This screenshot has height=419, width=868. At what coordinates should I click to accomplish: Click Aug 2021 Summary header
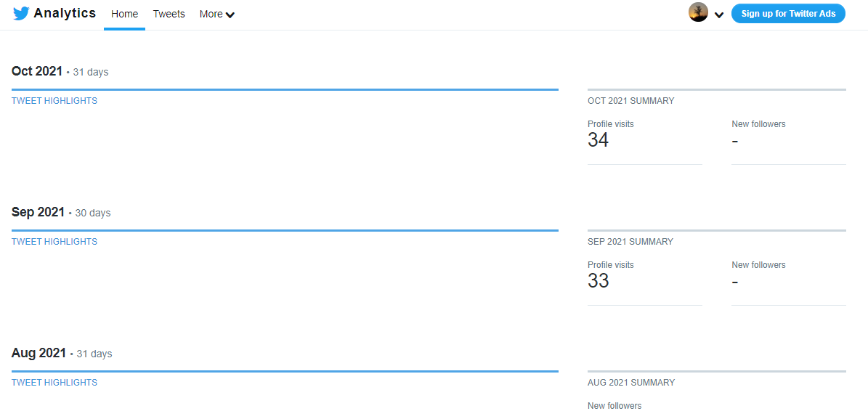click(x=630, y=383)
